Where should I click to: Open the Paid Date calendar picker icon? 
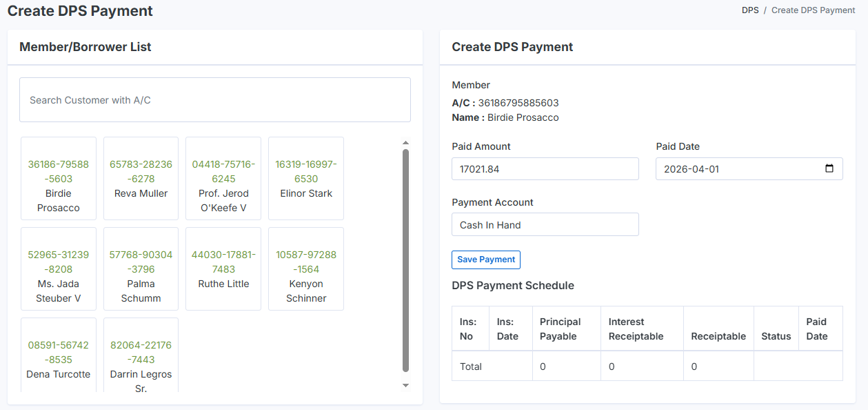[829, 168]
